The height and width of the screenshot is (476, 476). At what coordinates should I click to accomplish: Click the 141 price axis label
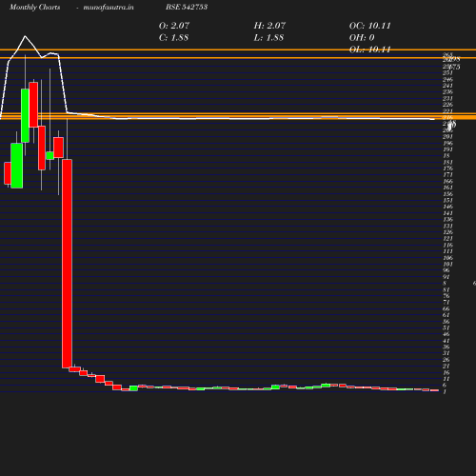pyautogui.click(x=447, y=213)
